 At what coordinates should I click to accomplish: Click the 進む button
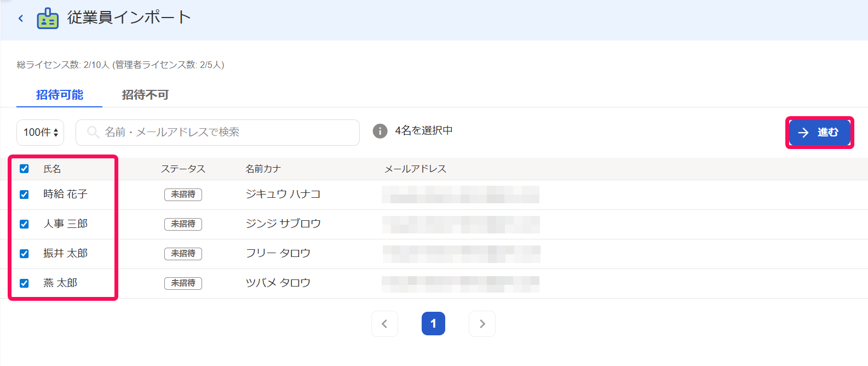tap(820, 133)
